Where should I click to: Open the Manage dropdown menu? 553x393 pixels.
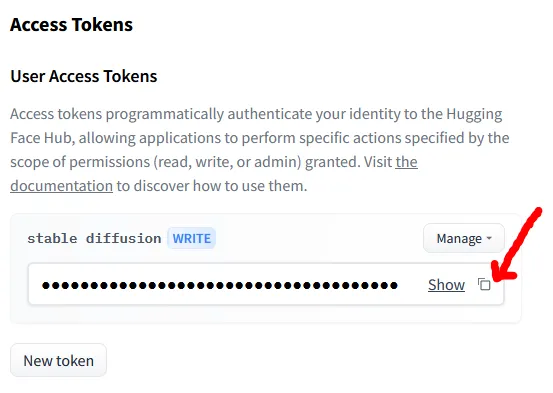pyautogui.click(x=464, y=238)
